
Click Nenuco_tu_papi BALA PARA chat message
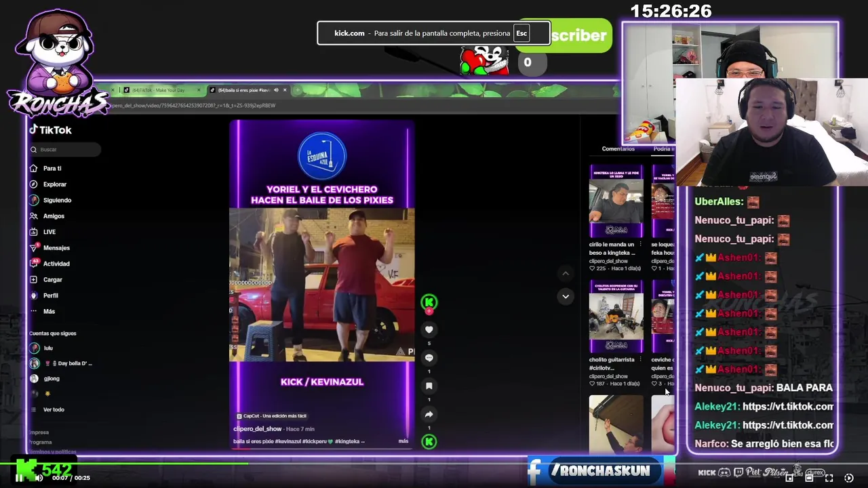pyautogui.click(x=764, y=388)
